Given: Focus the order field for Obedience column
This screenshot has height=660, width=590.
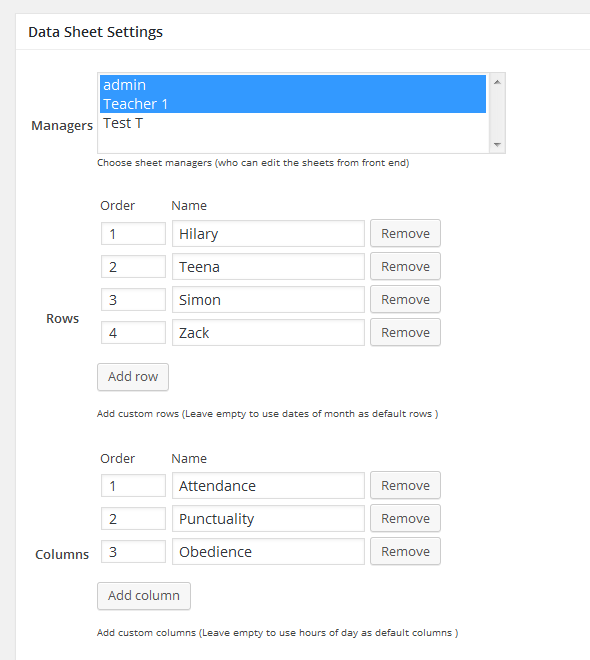Looking at the screenshot, I should 133,551.
